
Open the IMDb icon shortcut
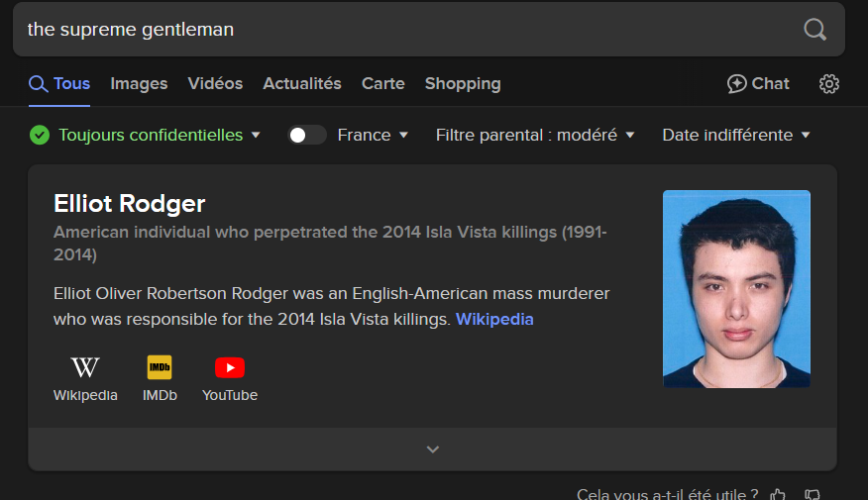[x=160, y=368]
